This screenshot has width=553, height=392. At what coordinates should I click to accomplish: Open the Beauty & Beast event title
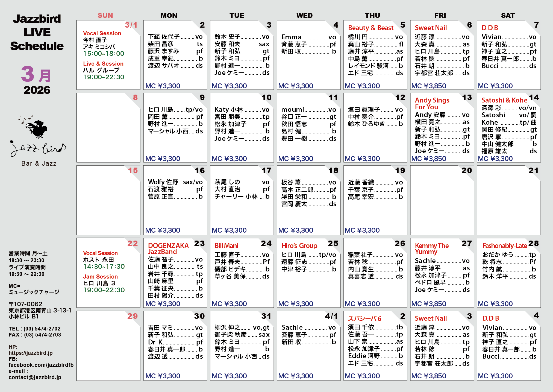(x=370, y=28)
